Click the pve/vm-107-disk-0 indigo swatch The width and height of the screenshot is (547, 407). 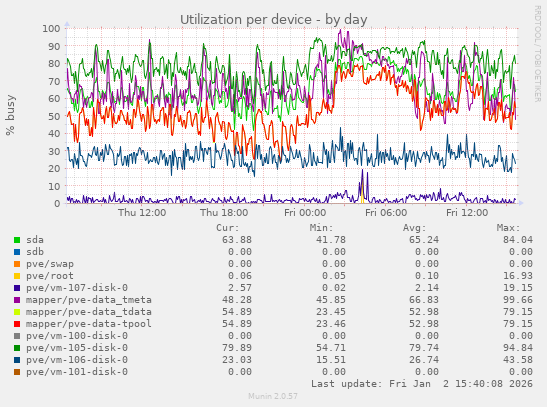point(17,288)
